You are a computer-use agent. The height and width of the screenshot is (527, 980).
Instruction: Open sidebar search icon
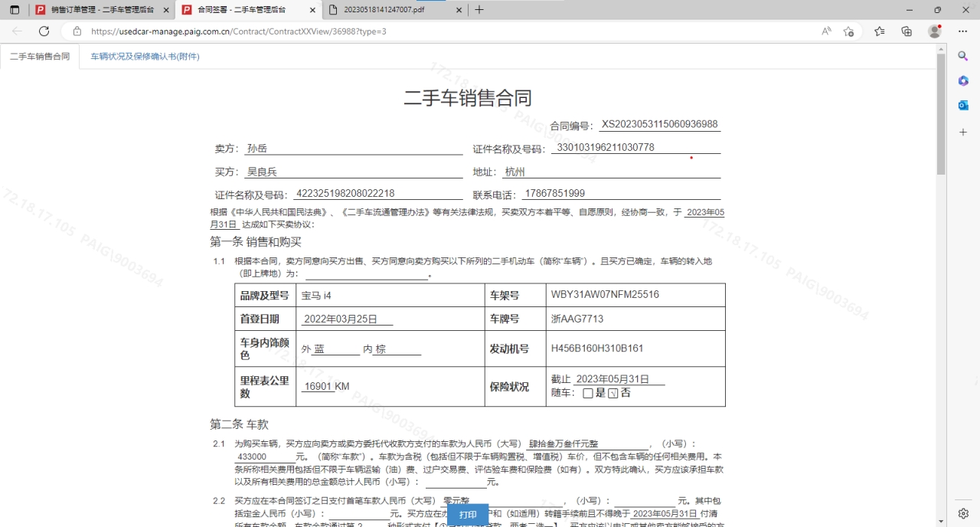[x=963, y=56]
